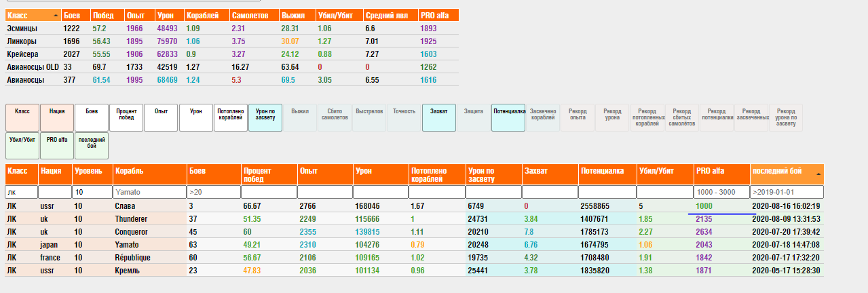The image size is (868, 293).
Task: Click the Корабль filter field with Yamato placeholder
Action: click(x=149, y=192)
